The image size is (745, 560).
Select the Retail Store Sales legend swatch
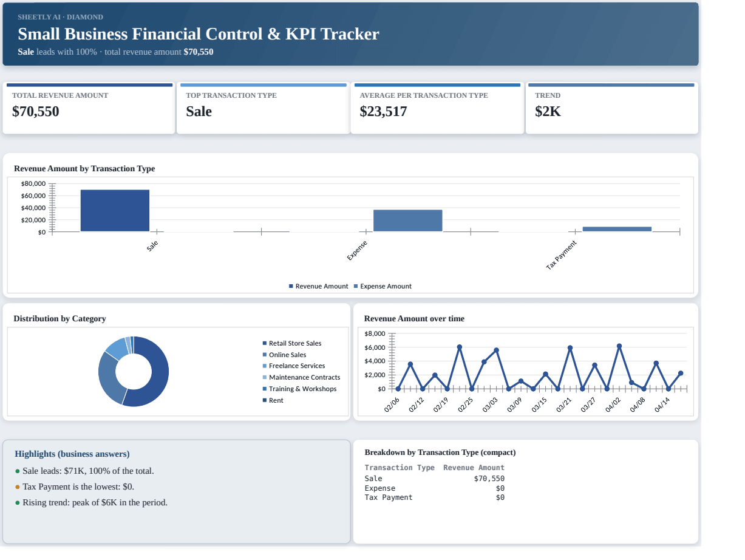[x=265, y=344]
